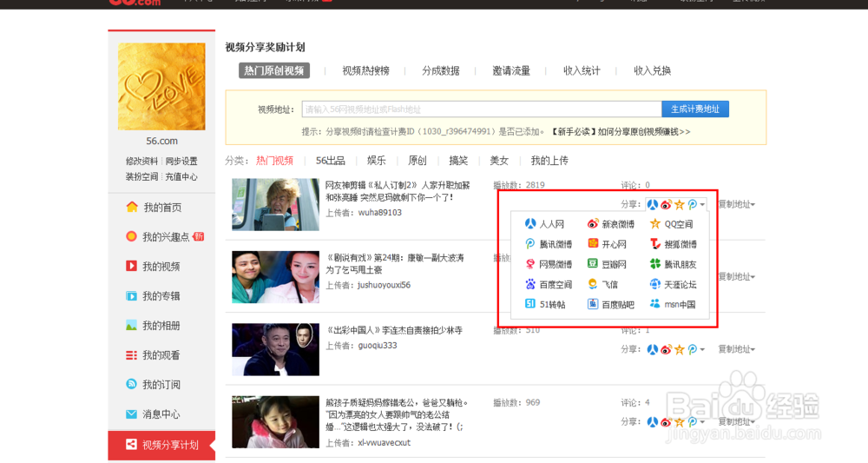Expand share dropdown arrow for 出彩中国人 video
This screenshot has width=868, height=463.
point(702,350)
